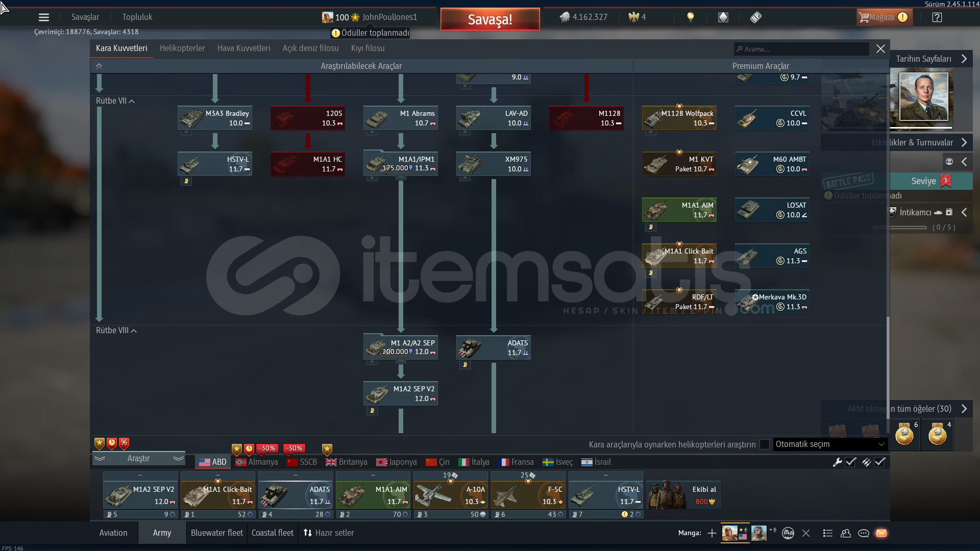This screenshot has height=551, width=980.
Task: Click the golden eagles balance icon
Action: [634, 17]
